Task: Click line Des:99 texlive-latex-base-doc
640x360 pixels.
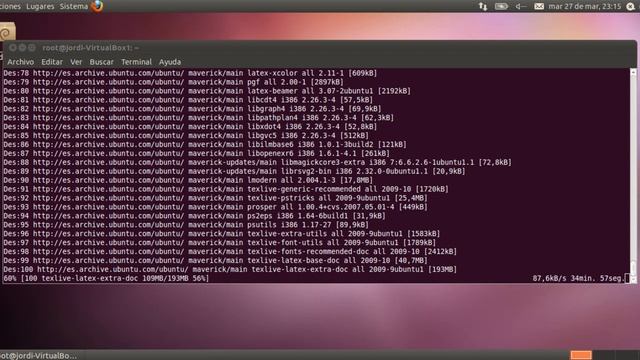Action: point(216,261)
